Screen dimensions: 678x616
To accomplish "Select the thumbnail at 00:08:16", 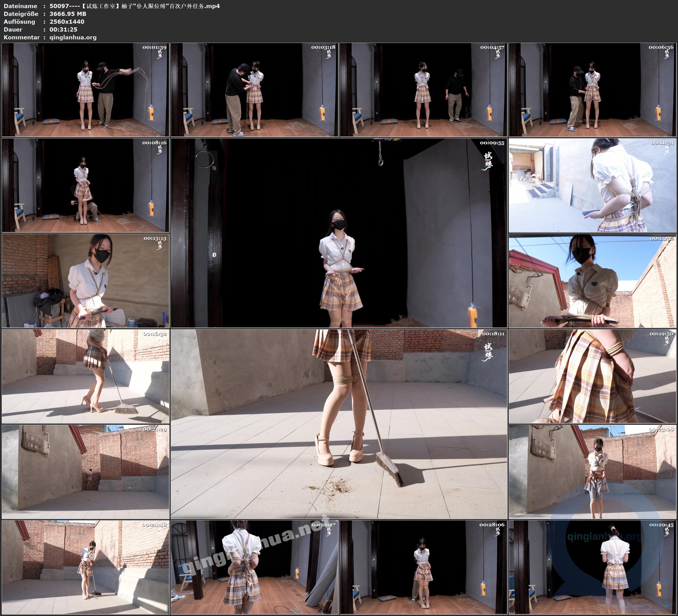I will (85, 185).
